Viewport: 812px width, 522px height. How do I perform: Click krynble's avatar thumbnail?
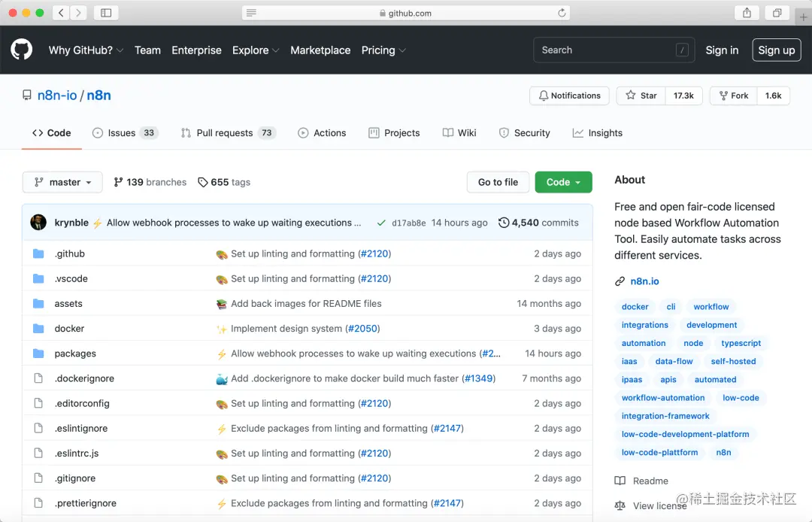click(38, 222)
